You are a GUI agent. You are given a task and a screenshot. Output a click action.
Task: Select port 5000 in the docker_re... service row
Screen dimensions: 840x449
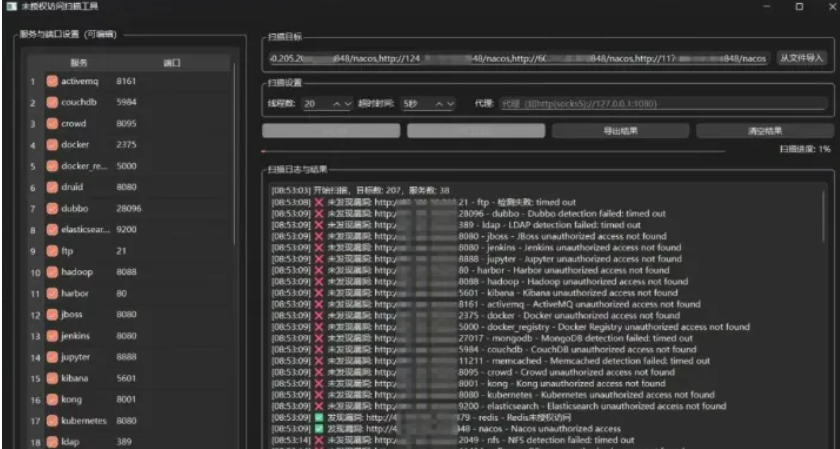coord(126,166)
